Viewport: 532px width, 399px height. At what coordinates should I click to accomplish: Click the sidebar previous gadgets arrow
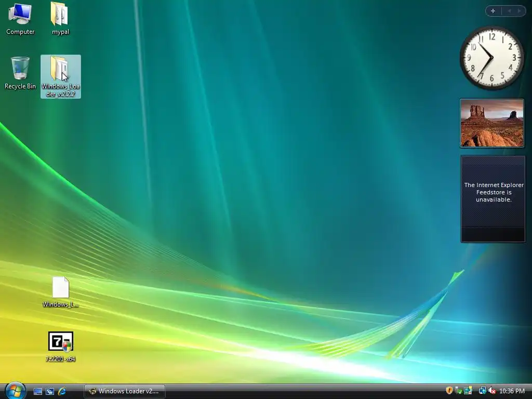(x=509, y=11)
